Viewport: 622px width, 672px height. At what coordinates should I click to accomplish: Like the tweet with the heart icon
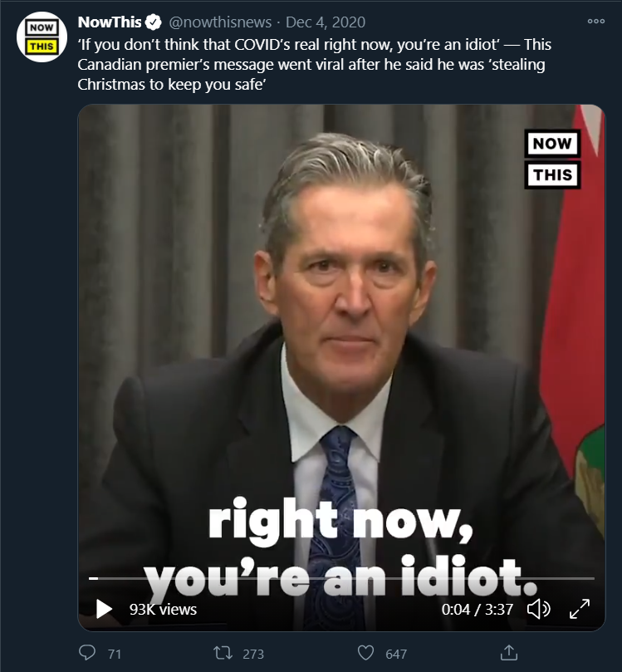click(x=366, y=653)
